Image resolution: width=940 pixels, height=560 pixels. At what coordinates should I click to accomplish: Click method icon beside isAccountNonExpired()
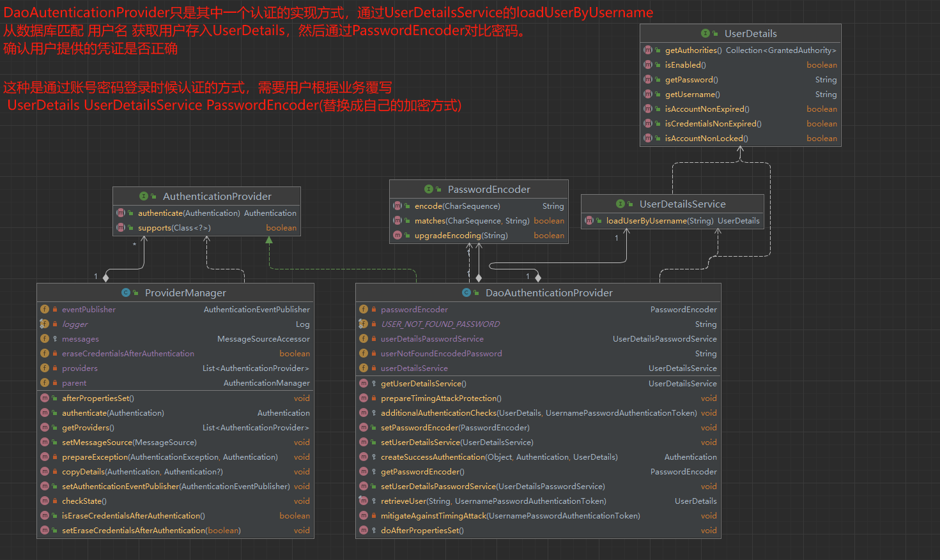[x=648, y=109]
